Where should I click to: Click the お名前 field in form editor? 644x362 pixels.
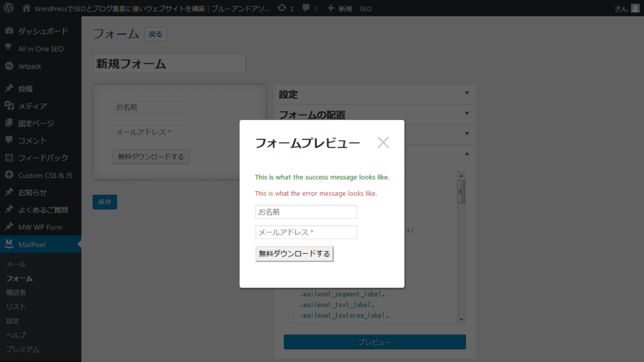pos(150,107)
